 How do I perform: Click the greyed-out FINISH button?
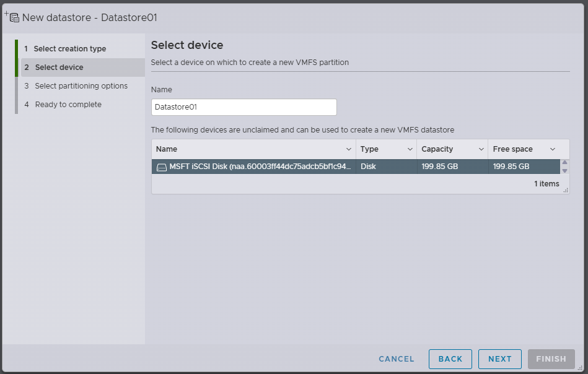(x=551, y=359)
